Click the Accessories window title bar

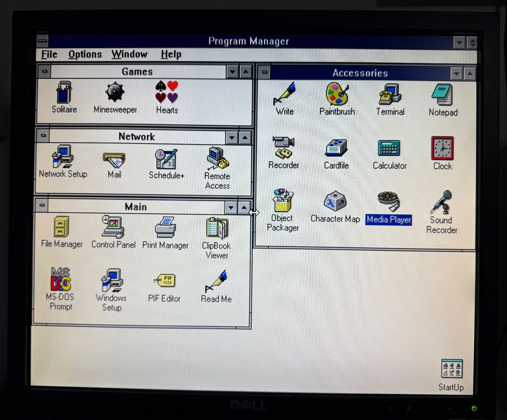tap(360, 73)
